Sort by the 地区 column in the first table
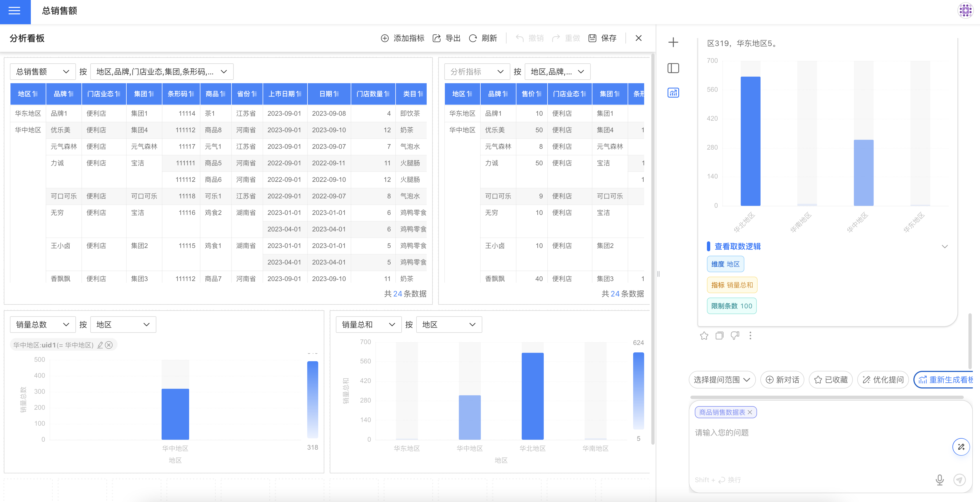Viewport: 980px width, 502px height. pyautogui.click(x=35, y=94)
